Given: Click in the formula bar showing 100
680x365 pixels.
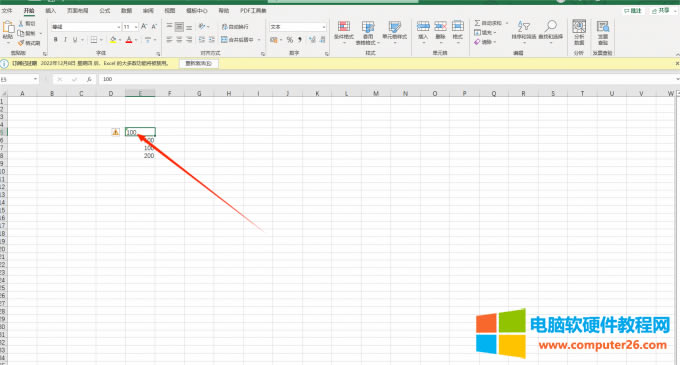Looking at the screenshot, I should click(386, 79).
